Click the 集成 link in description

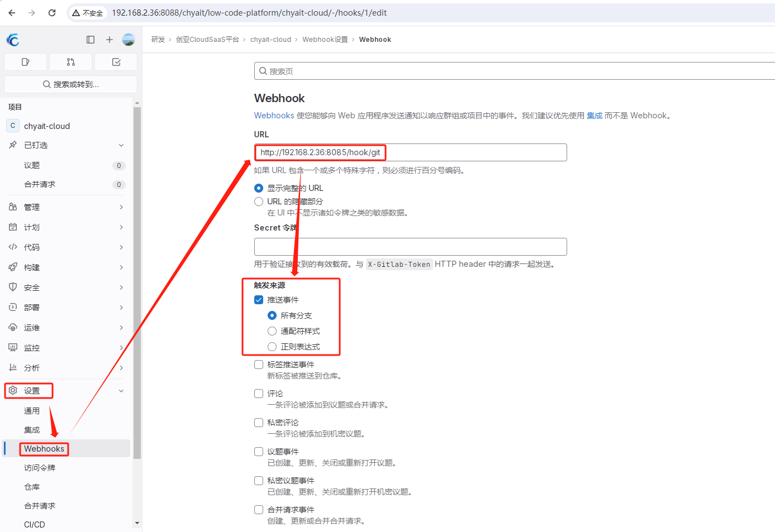pyautogui.click(x=595, y=116)
